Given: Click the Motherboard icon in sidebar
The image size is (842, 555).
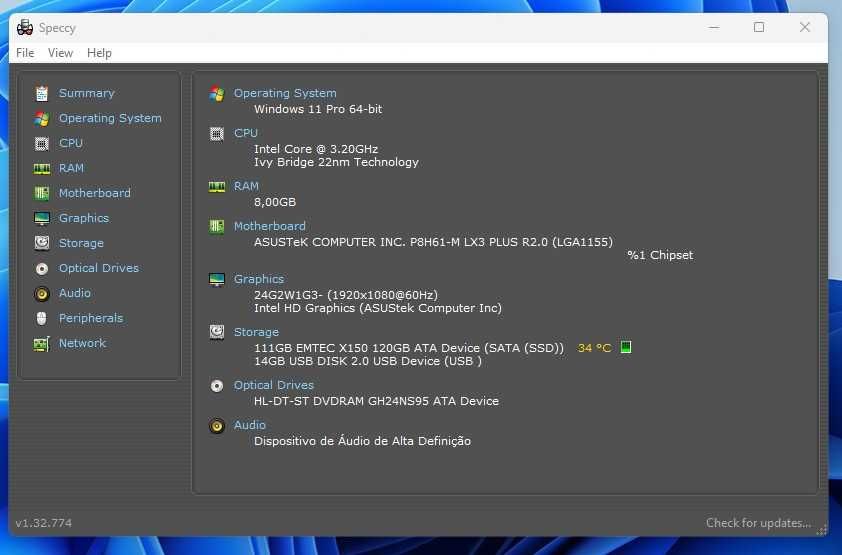Looking at the screenshot, I should coord(42,193).
